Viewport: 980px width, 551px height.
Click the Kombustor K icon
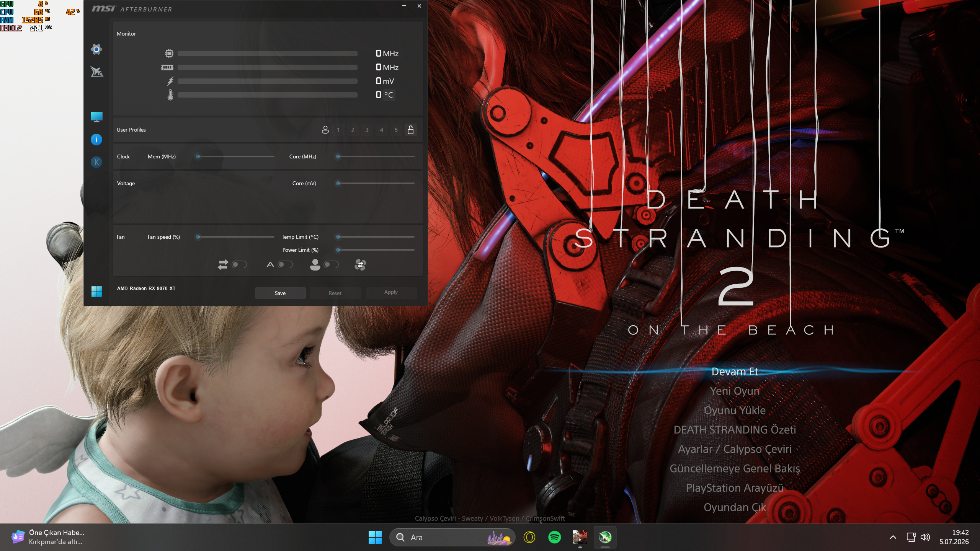(x=96, y=162)
